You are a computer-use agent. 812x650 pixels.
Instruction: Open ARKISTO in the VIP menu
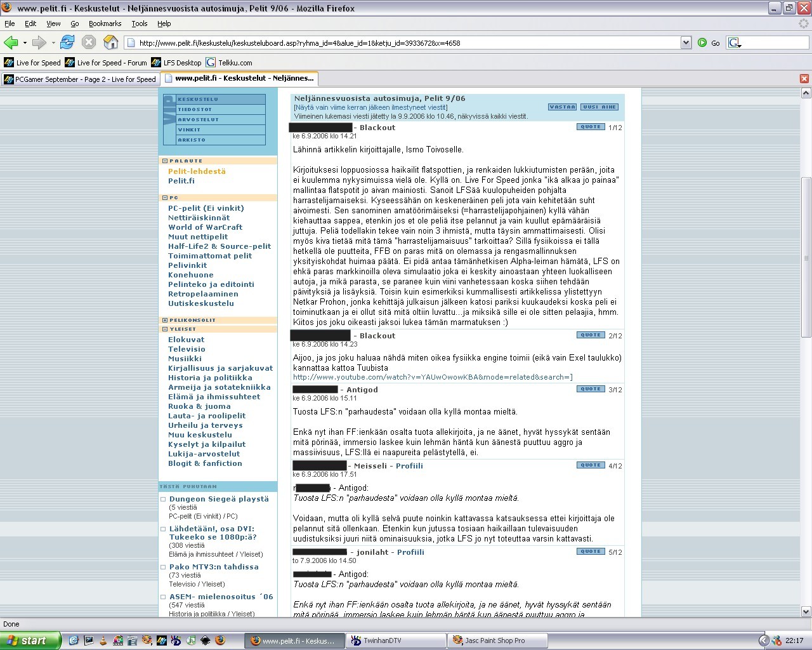(221, 140)
